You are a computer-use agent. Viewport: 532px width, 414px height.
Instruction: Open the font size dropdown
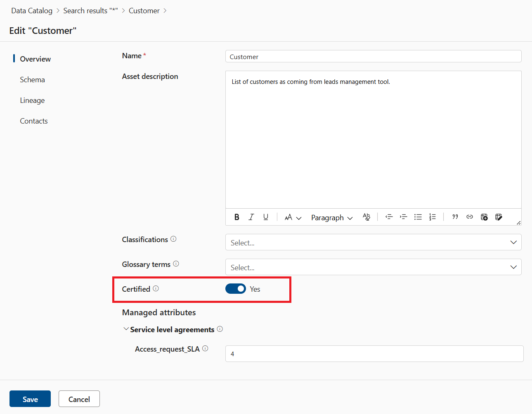[x=293, y=217]
